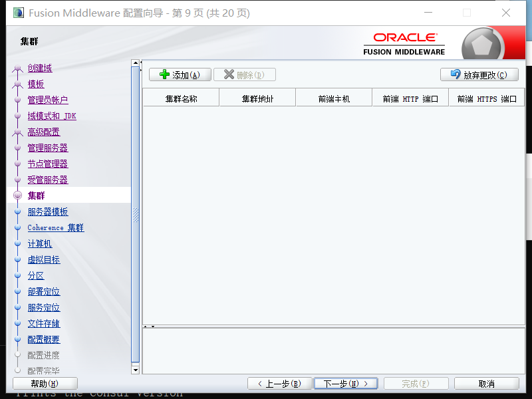Click the 集群名称 column header

(x=180, y=97)
